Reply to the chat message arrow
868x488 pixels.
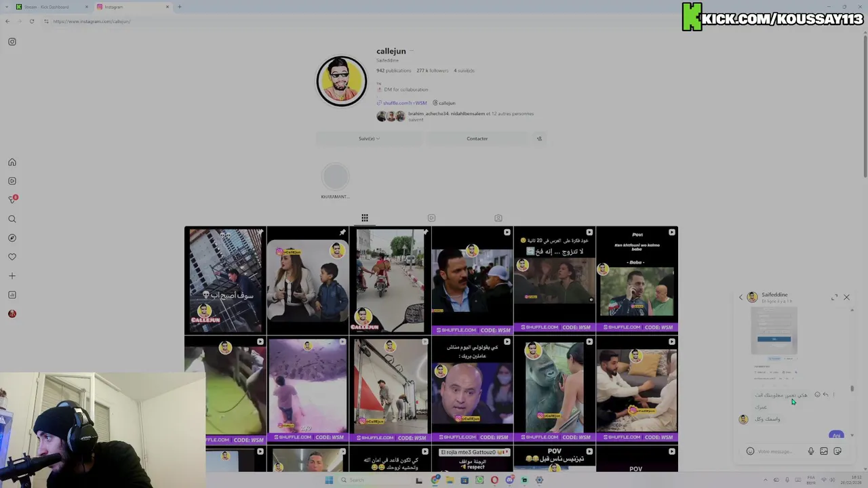pos(825,394)
